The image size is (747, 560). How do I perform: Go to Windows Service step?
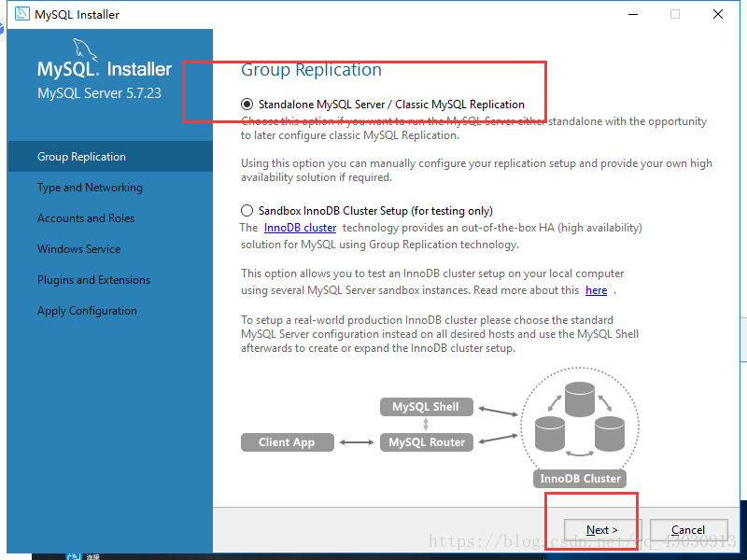pos(79,249)
